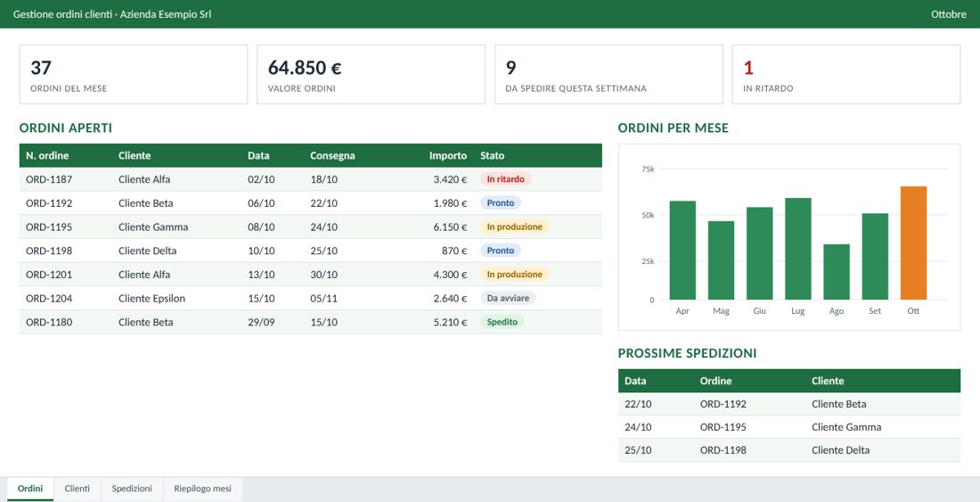The width and height of the screenshot is (980, 502).
Task: Click In produzione badge for ORD-1195
Action: [514, 227]
